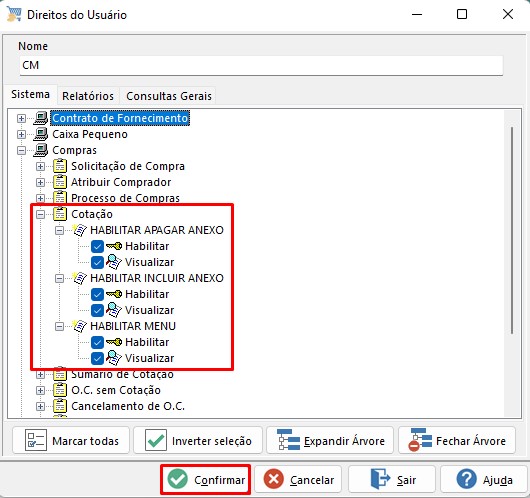Click magnifier icon under HABILITAR APAGAR ANEXO

[x=114, y=262]
